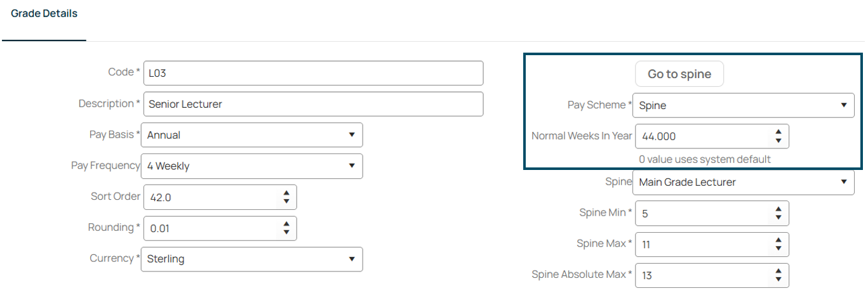Open the Currency dropdown showing Sterling
This screenshot has width=868, height=293.
pos(251,259)
